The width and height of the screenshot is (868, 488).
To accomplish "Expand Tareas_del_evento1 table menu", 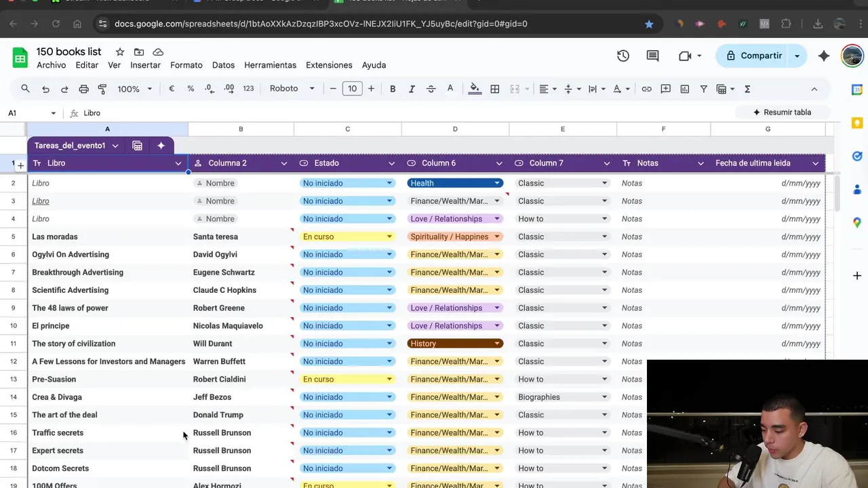I will [x=115, y=146].
